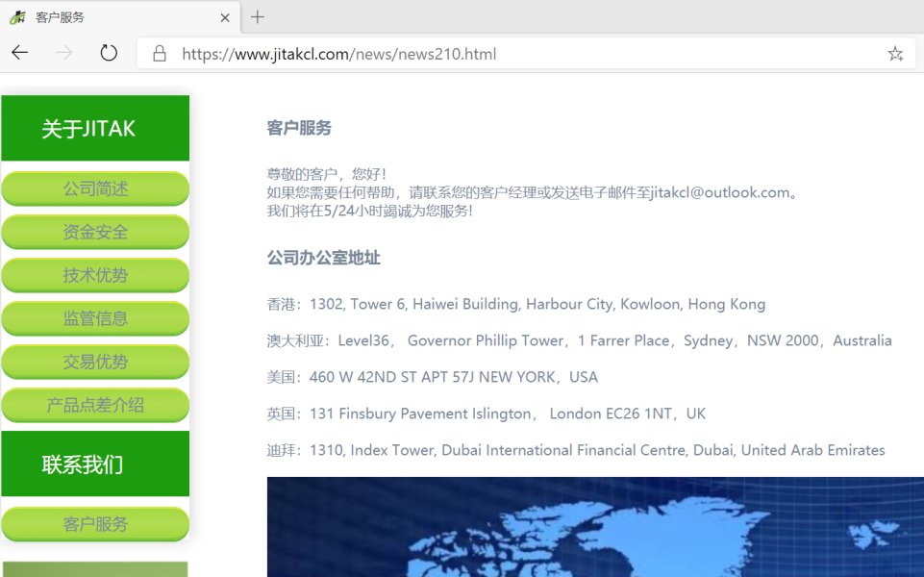
Task: Close the 客户服务 browser tab
Action: pyautogui.click(x=225, y=17)
